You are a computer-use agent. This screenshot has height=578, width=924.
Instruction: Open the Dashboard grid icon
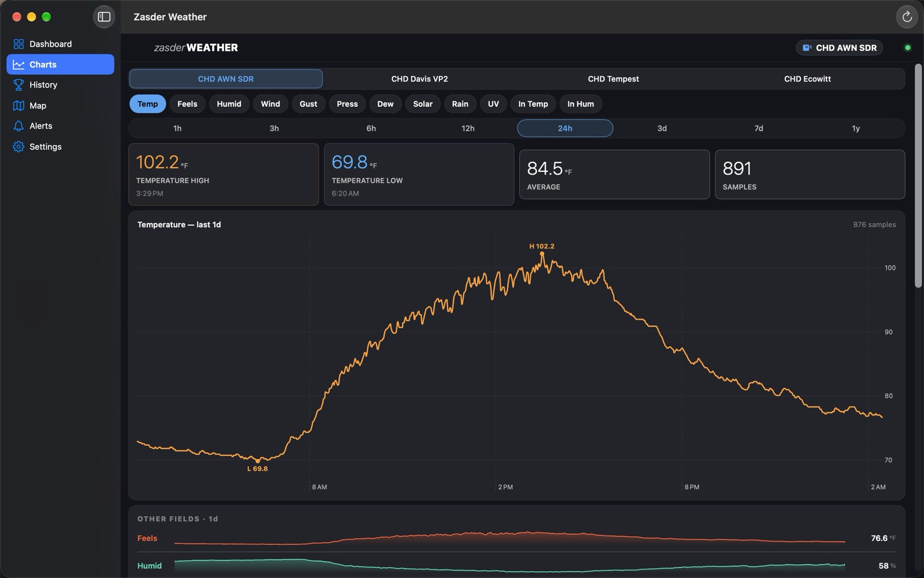pos(18,44)
